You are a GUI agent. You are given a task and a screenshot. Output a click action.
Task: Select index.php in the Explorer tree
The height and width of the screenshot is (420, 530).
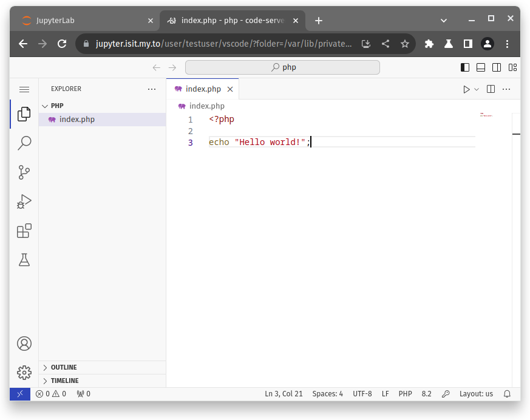tap(77, 120)
